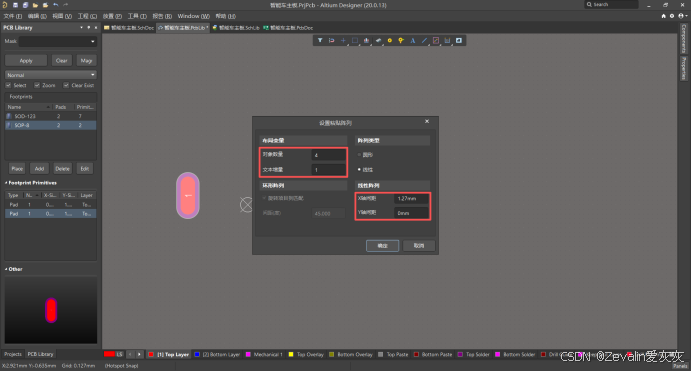This screenshot has width=692, height=371.
Task: Click the X-axis spacing 1.27mm field
Action: [x=411, y=199]
